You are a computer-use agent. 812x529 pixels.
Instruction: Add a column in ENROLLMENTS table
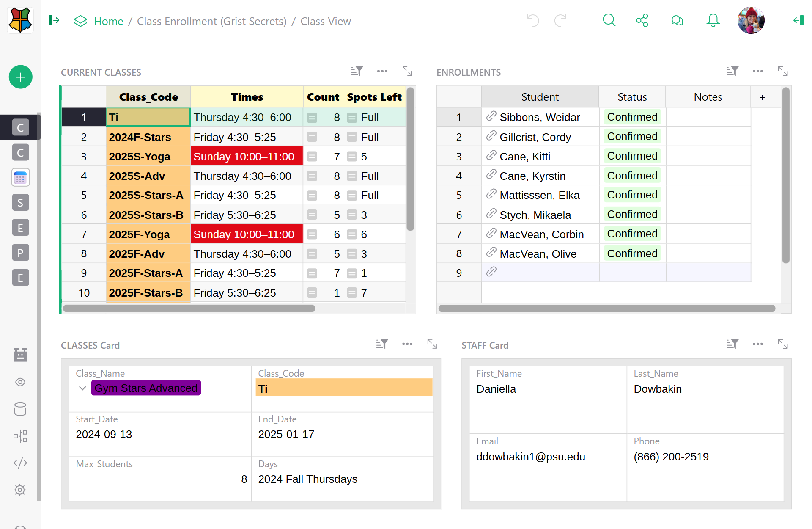click(x=762, y=97)
